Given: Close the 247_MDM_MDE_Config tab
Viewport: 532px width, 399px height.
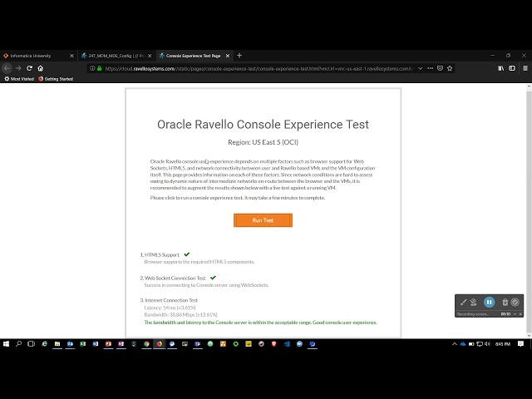Looking at the screenshot, I should 150,56.
